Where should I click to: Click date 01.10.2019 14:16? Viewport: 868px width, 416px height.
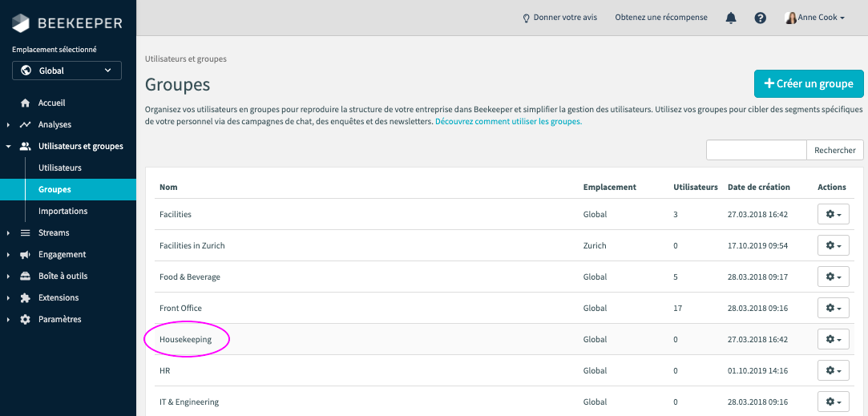(758, 370)
